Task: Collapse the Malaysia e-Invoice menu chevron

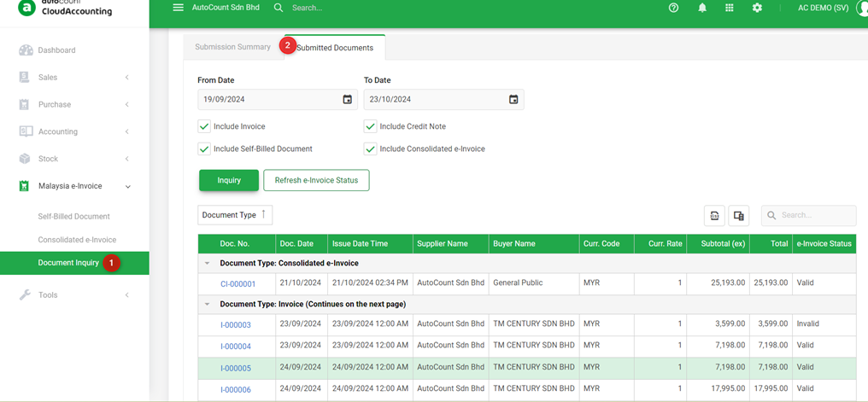Action: 128,187
